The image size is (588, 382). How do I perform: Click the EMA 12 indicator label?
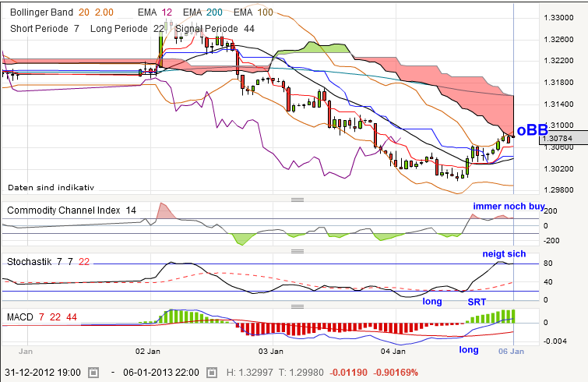(x=155, y=12)
